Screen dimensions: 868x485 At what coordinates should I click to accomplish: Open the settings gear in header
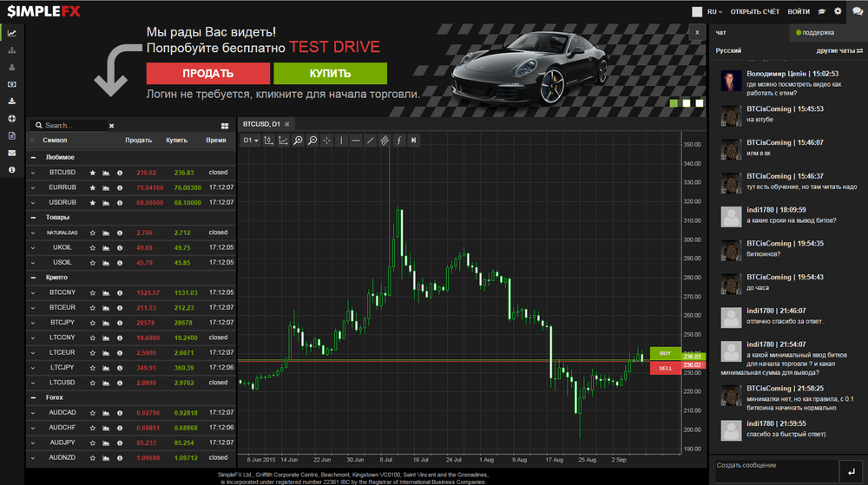tap(838, 11)
